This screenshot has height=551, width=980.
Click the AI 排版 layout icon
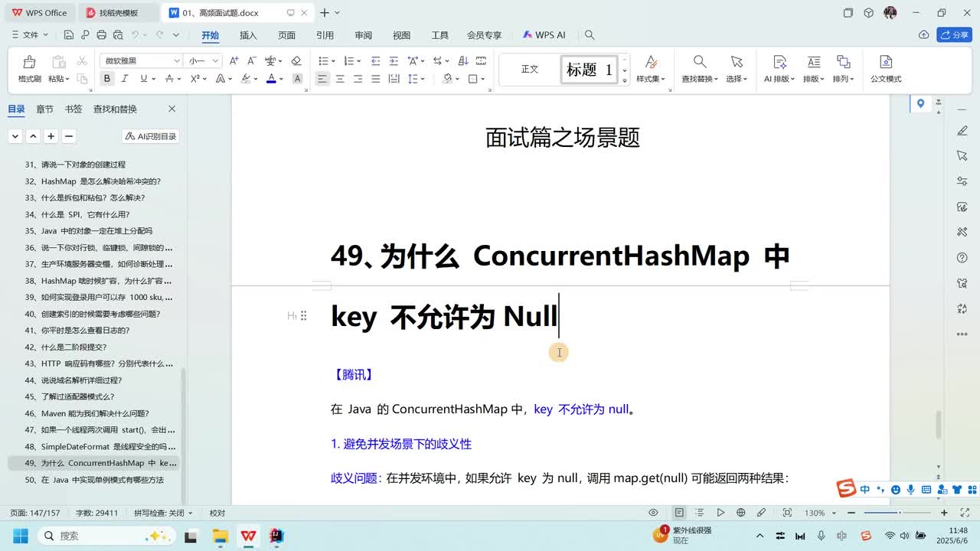(x=779, y=62)
